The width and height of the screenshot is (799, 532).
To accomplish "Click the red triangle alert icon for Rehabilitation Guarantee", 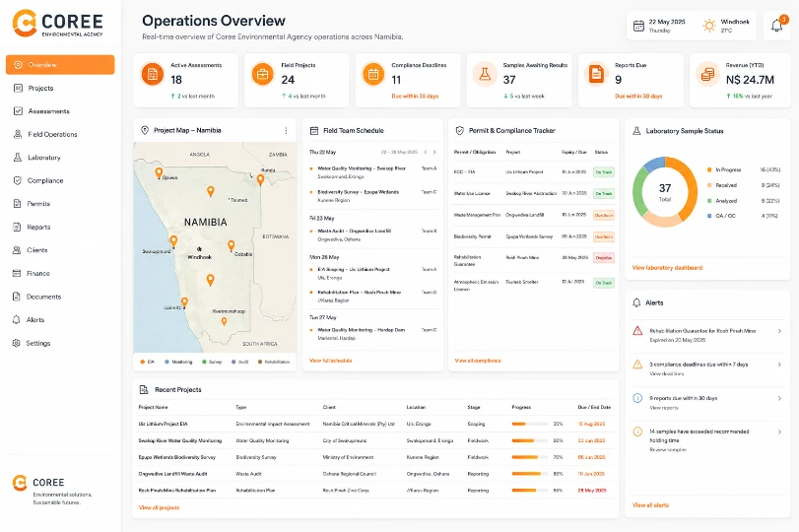I will [x=637, y=331].
